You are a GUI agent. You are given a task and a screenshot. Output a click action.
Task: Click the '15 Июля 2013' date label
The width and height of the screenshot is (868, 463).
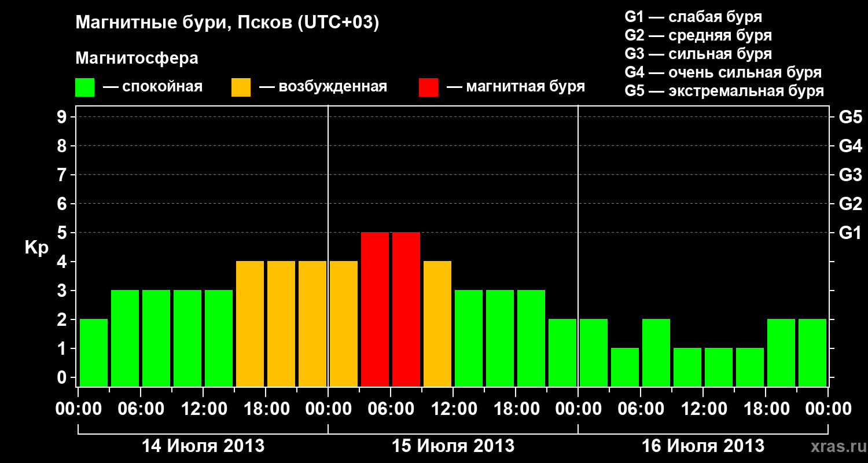[453, 446]
